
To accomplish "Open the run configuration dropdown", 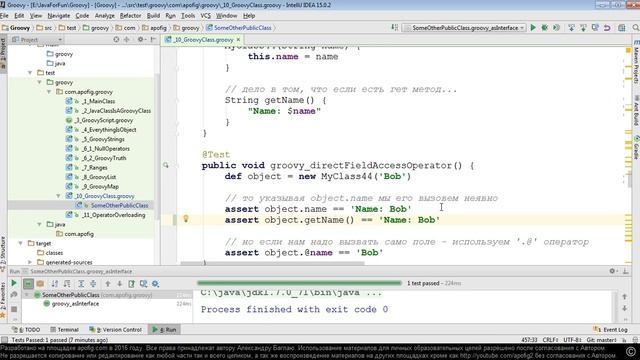I will point(464,28).
